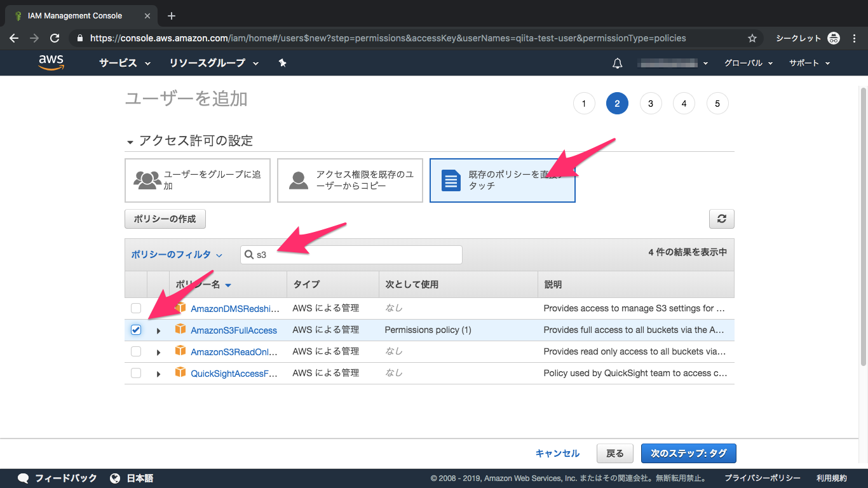Select アクセス権限を既存のユーザーからコピー option
The height and width of the screenshot is (488, 868).
[350, 180]
